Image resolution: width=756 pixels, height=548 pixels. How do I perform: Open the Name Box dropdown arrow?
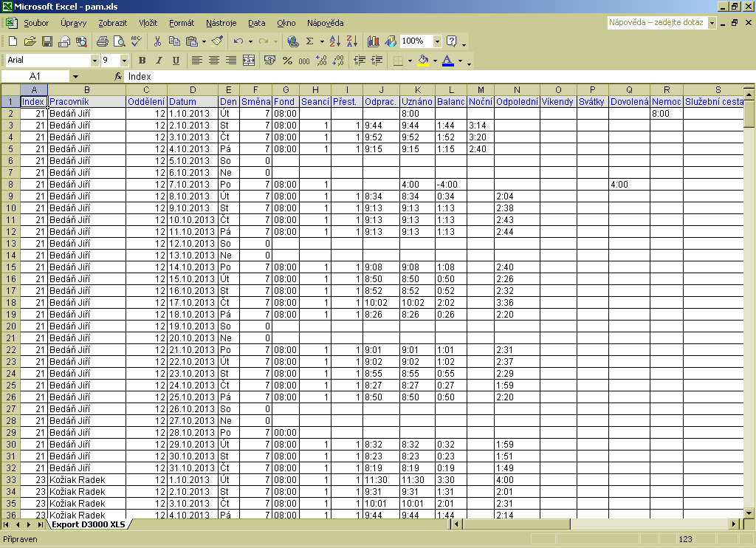click(x=75, y=76)
